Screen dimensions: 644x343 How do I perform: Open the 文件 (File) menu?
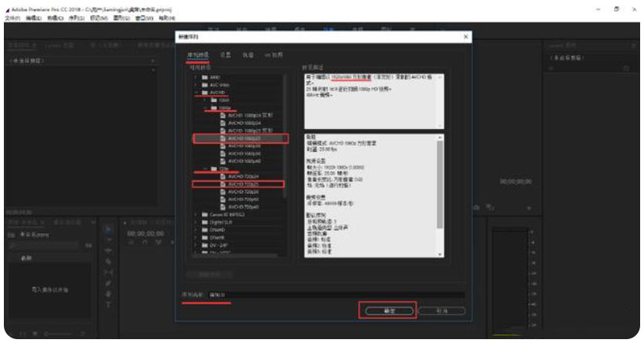tap(12, 16)
